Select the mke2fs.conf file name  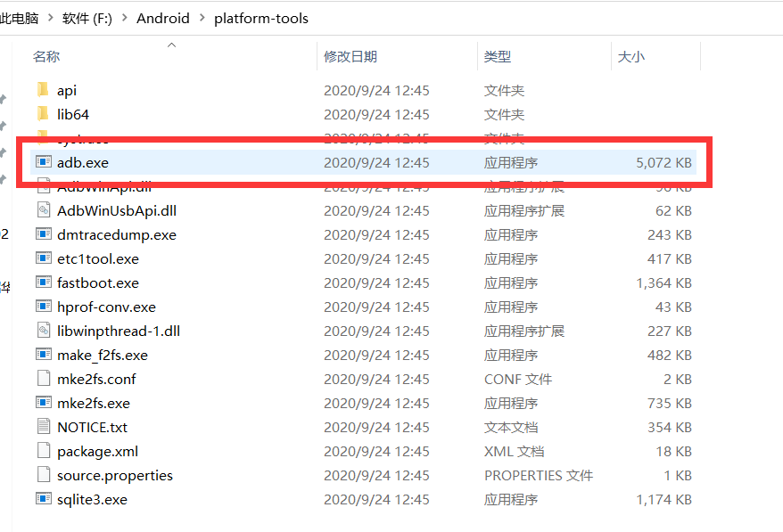(x=96, y=380)
